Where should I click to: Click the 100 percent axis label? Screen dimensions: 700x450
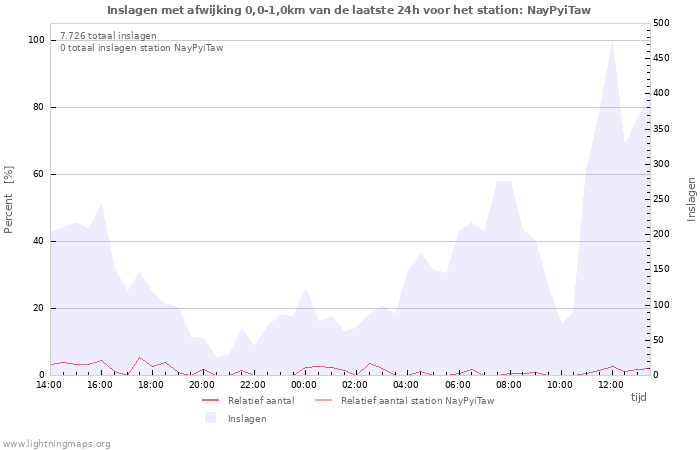point(36,40)
